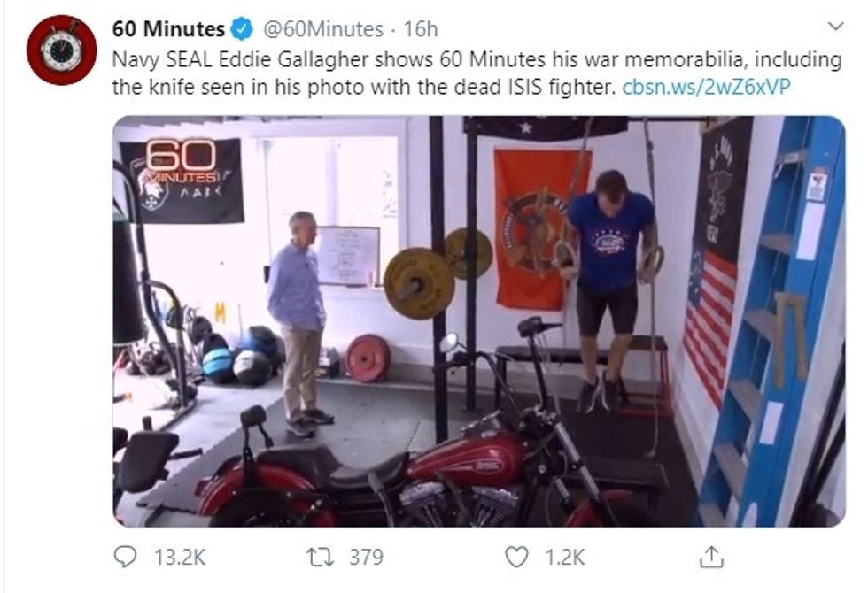View the 379 retweets count
The width and height of the screenshot is (868, 593).
pos(366,557)
